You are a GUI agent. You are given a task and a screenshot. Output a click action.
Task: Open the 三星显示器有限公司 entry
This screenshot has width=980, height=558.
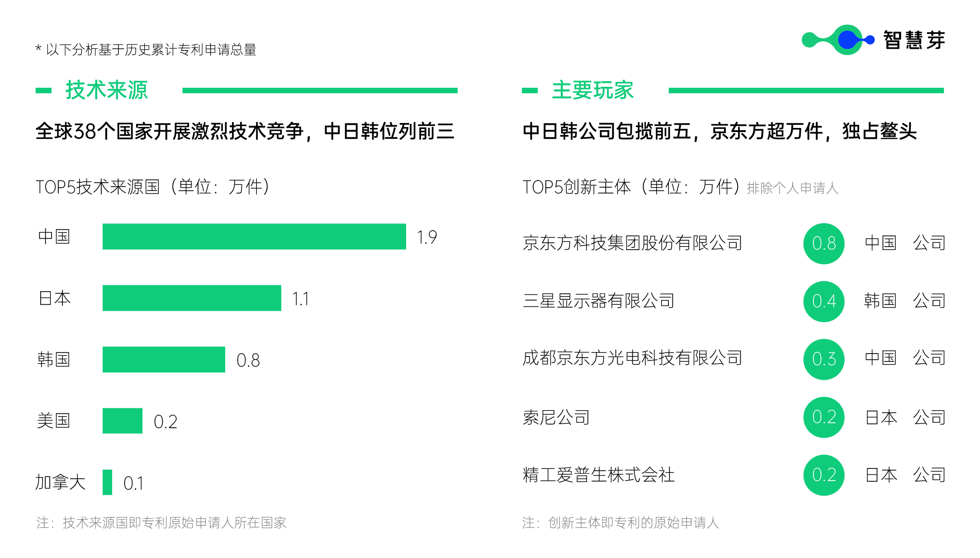(x=598, y=301)
